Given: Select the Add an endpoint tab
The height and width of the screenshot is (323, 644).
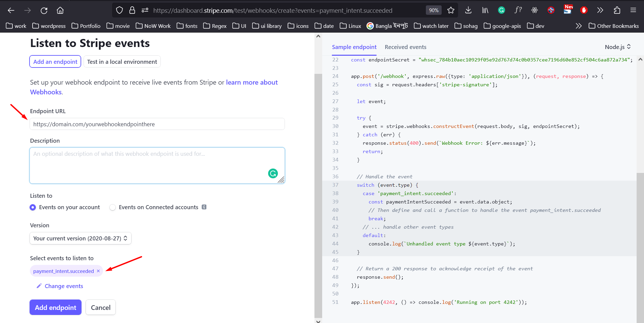Looking at the screenshot, I should [x=55, y=62].
